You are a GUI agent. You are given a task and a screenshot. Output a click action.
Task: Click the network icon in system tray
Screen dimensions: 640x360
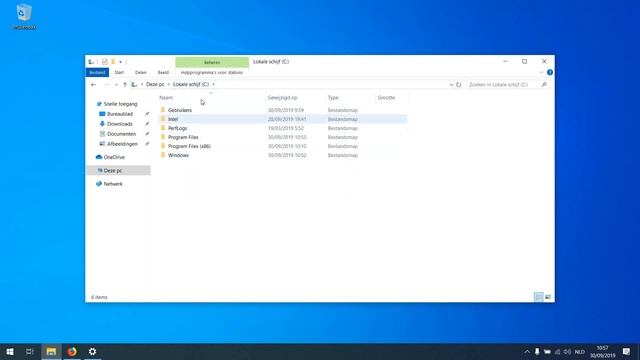[x=557, y=352]
